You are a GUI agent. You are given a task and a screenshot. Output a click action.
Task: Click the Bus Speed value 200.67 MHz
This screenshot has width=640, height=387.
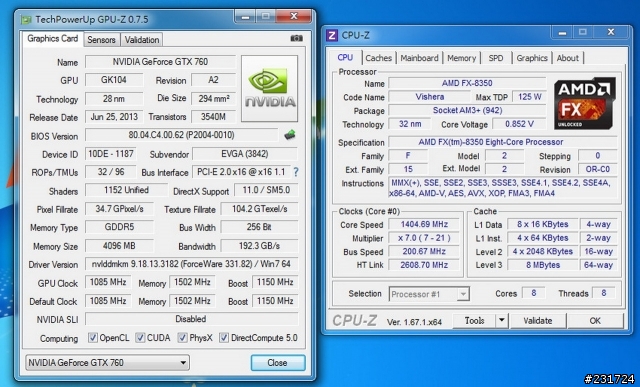[x=424, y=251]
